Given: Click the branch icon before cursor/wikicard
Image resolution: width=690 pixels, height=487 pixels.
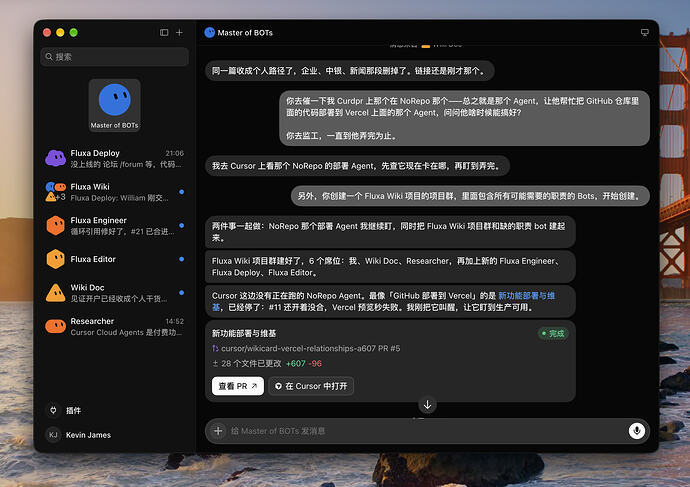Looking at the screenshot, I should 216,348.
